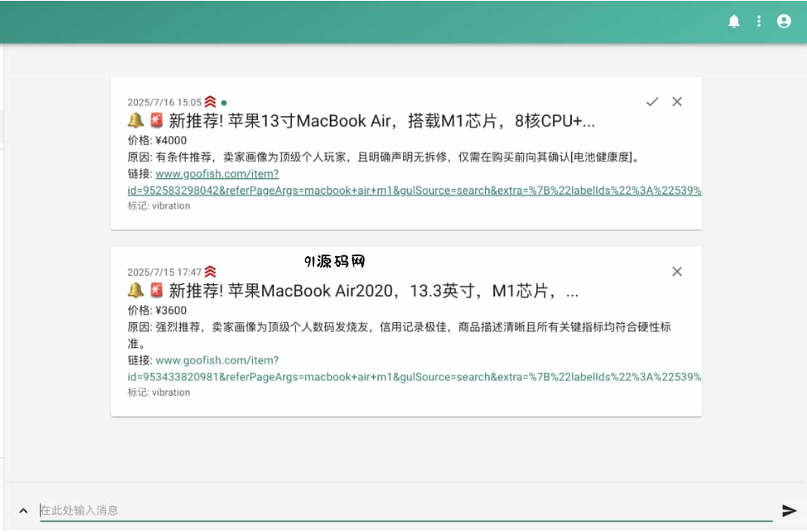Viewport: 807px width, 532px height.
Task: Open notifications bell in header
Action: coord(734,21)
